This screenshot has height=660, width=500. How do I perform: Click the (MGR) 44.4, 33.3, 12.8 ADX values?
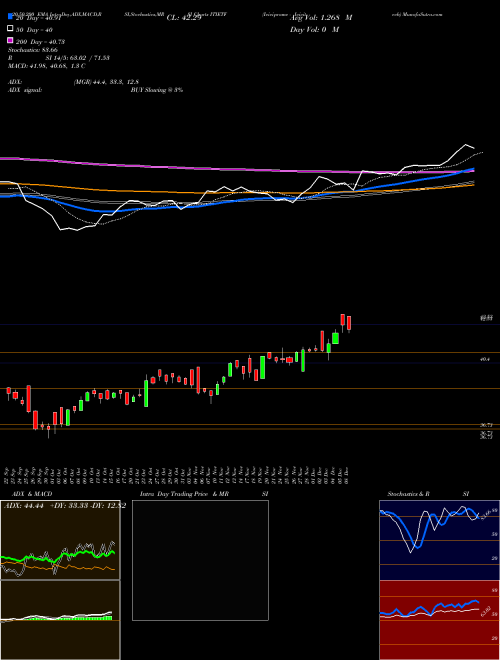pos(106,82)
